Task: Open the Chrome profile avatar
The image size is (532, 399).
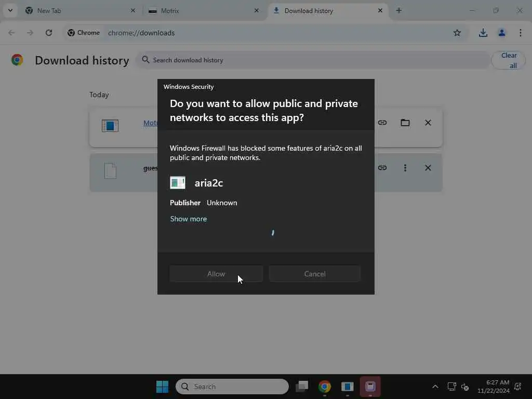Action: pos(502,33)
